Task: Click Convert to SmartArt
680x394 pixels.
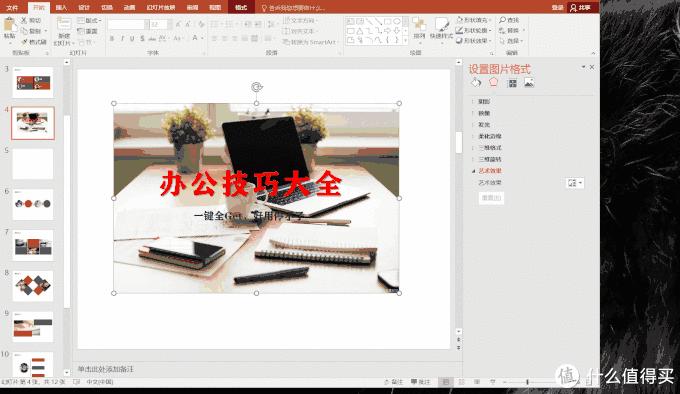Action: (310, 42)
